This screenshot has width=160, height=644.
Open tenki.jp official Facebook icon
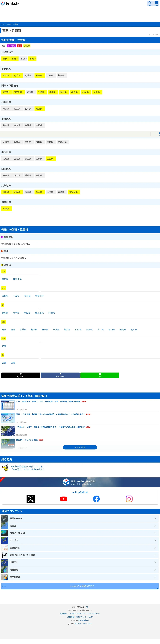click(96, 499)
